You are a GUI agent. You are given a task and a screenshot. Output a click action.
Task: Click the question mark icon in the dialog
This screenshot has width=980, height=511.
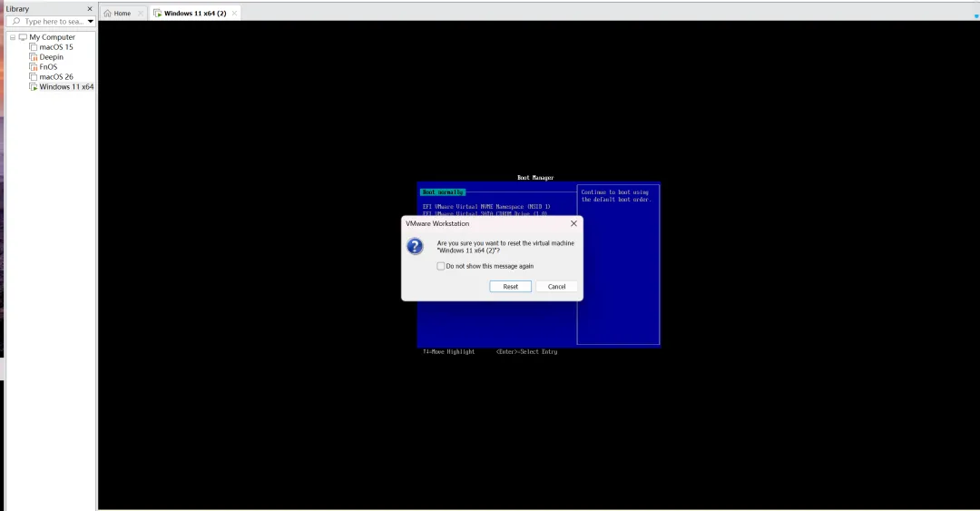415,246
